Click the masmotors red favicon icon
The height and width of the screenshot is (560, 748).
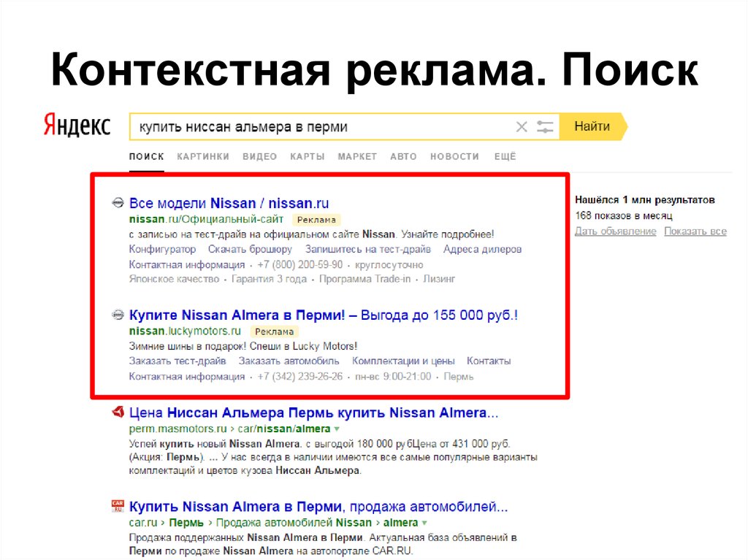tap(117, 413)
